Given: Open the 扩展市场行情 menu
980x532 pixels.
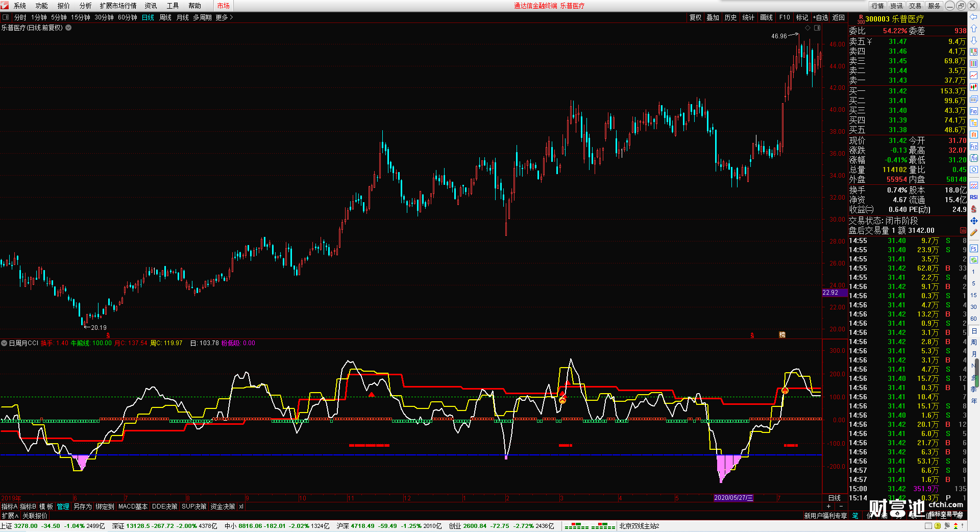Looking at the screenshot, I should pos(118,6).
